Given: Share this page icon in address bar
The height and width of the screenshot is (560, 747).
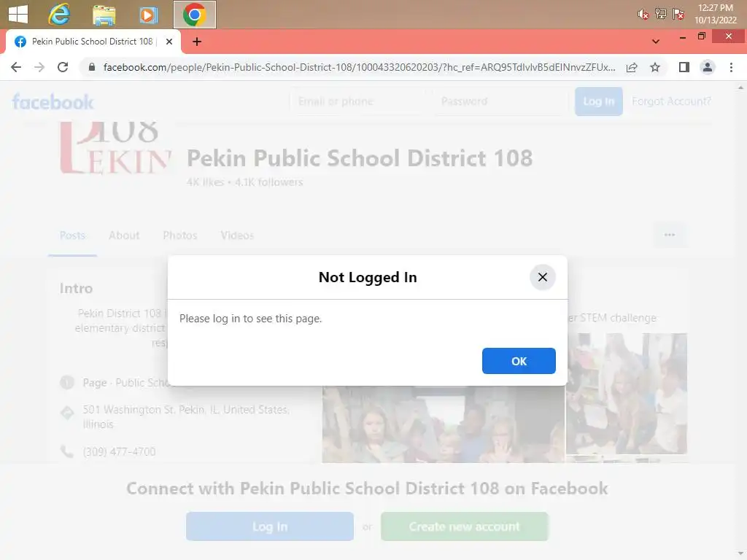Looking at the screenshot, I should pyautogui.click(x=632, y=67).
